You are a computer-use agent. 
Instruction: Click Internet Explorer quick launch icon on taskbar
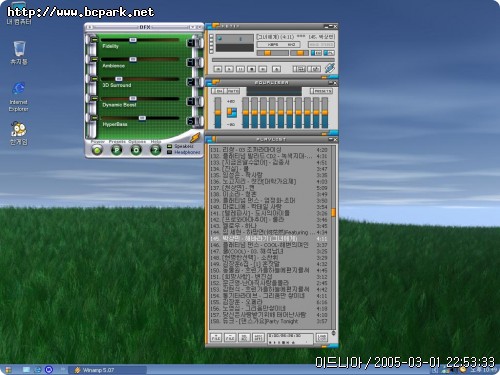coord(38,370)
